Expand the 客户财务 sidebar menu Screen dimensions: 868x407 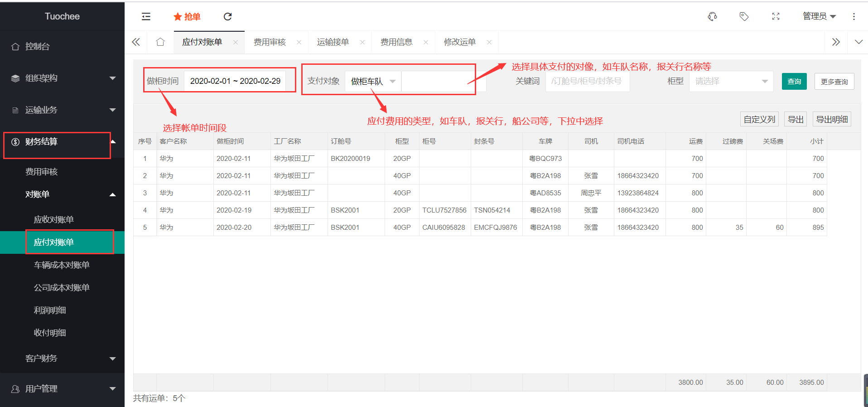(62, 359)
